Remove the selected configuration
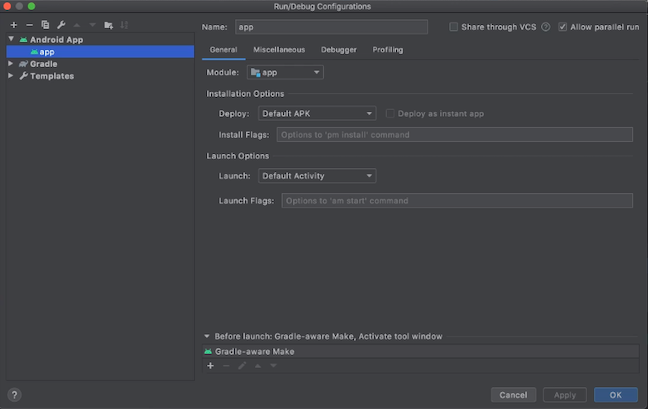This screenshot has width=648, height=409. [29, 24]
